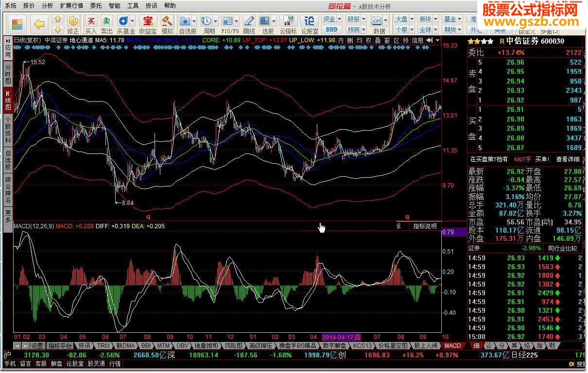Image resolution: width=588 pixels, height=373 pixels.
Task: Select the TRIX indicator tab
Action: coord(104,346)
